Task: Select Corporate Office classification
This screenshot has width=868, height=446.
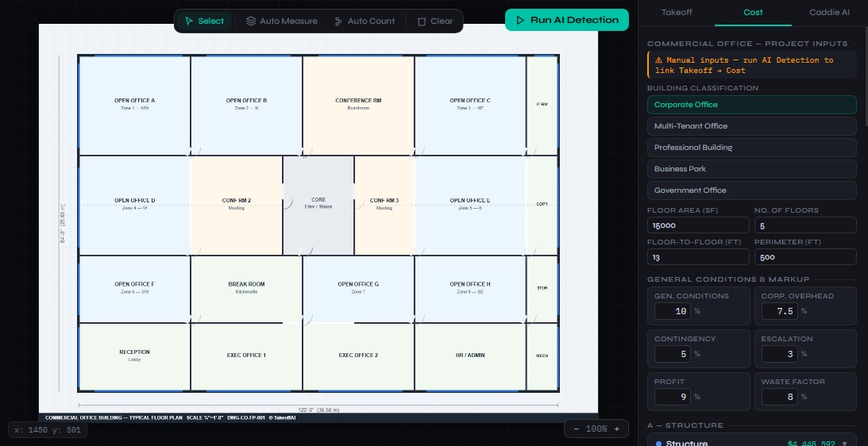Action: pos(751,105)
